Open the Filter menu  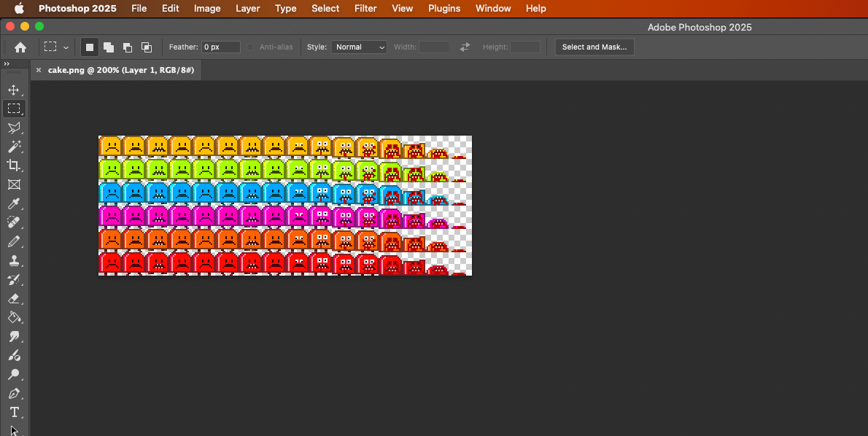tap(365, 8)
